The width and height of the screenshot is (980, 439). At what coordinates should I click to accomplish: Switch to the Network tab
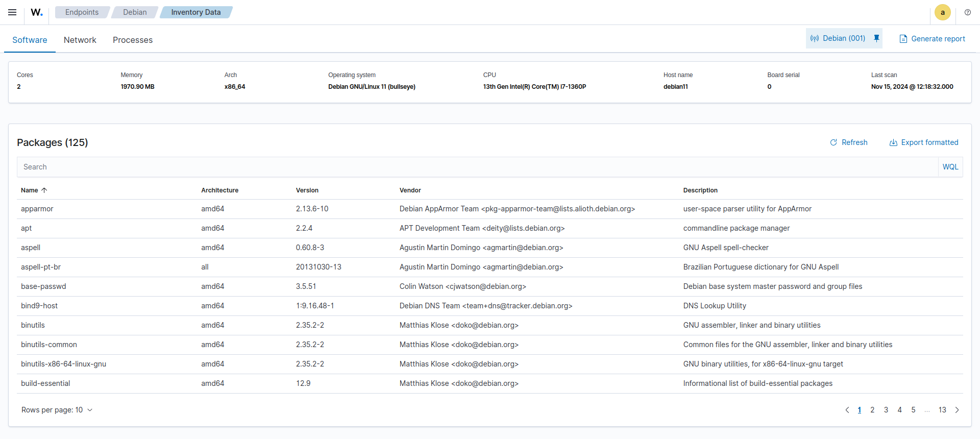tap(80, 40)
